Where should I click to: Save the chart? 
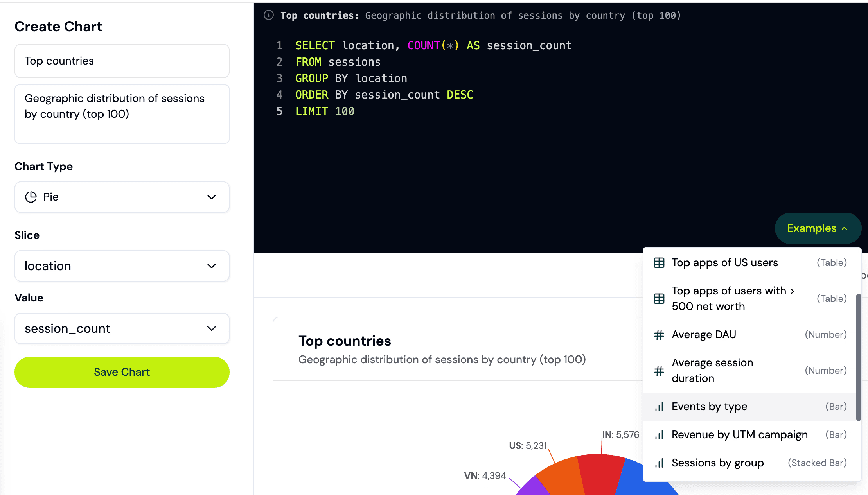pos(122,372)
